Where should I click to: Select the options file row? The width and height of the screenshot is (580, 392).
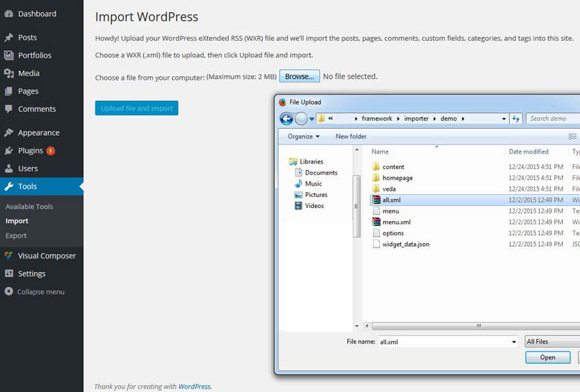(475, 233)
